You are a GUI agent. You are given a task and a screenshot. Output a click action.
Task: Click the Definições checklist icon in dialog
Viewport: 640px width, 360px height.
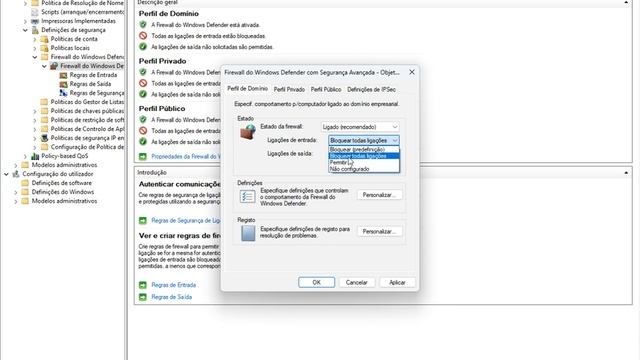247,197
